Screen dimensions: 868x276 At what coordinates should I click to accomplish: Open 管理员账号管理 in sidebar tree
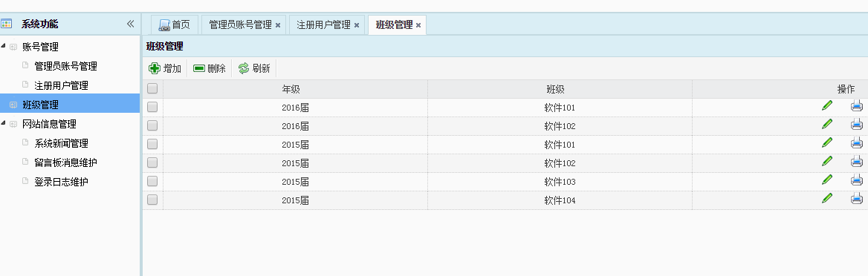click(x=66, y=66)
